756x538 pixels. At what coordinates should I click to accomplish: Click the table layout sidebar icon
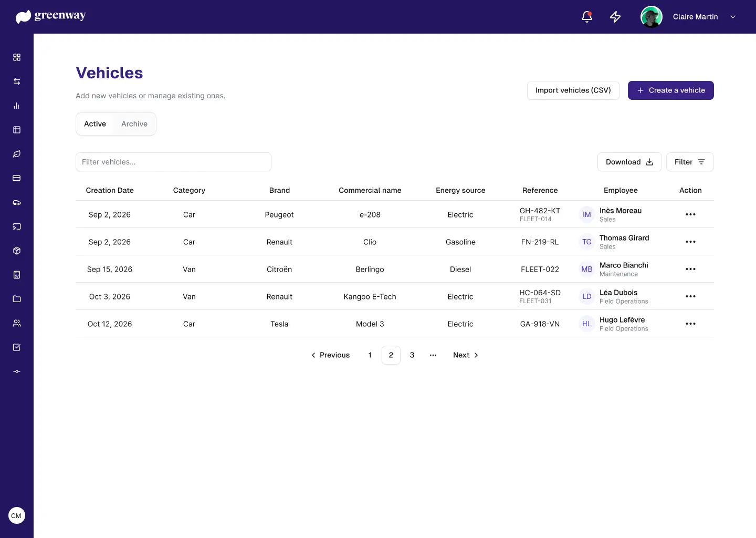17,130
